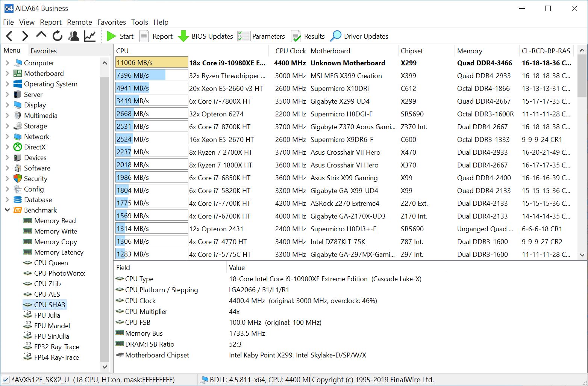This screenshot has height=386, width=588.
Task: Expand the Computer tree node
Action: [x=7, y=63]
